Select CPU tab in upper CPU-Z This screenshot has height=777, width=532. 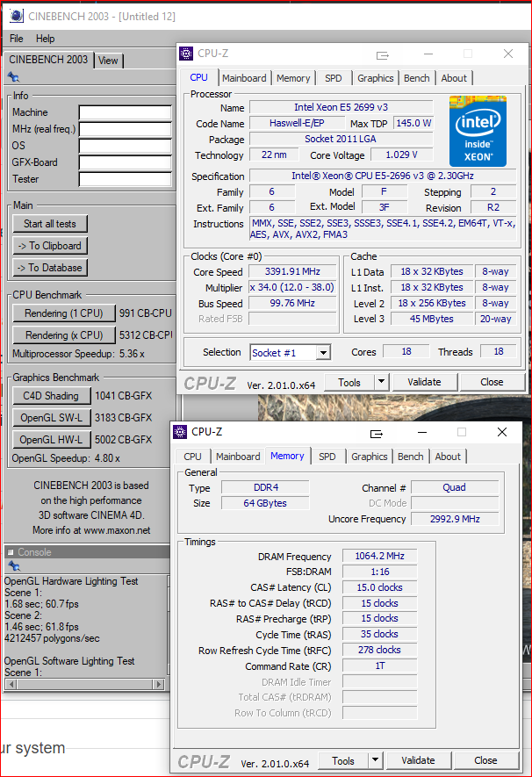[x=198, y=77]
